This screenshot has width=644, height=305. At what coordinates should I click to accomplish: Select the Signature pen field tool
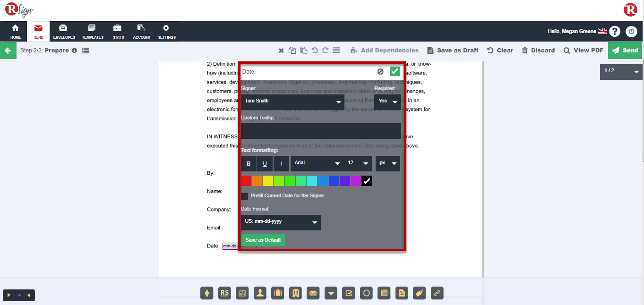pos(207,293)
